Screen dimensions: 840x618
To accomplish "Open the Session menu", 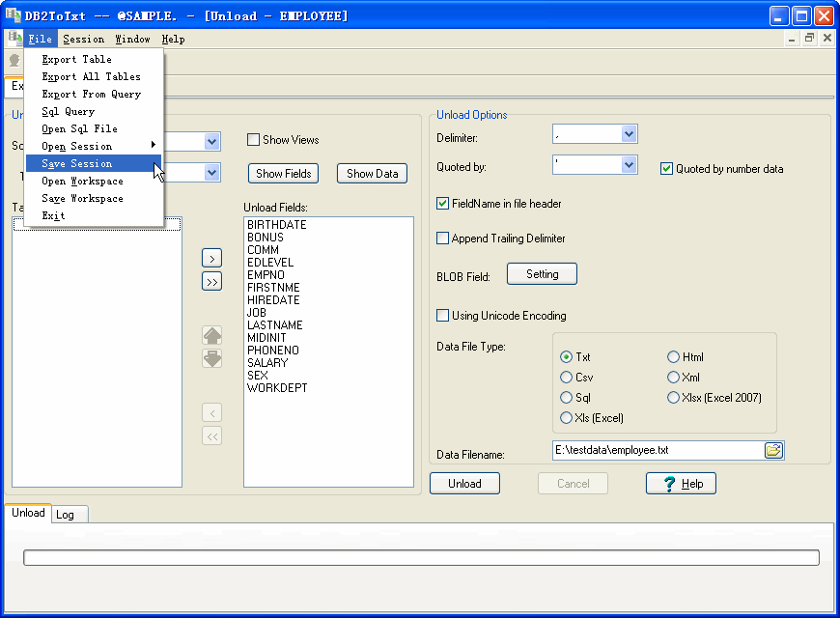I will coord(84,40).
